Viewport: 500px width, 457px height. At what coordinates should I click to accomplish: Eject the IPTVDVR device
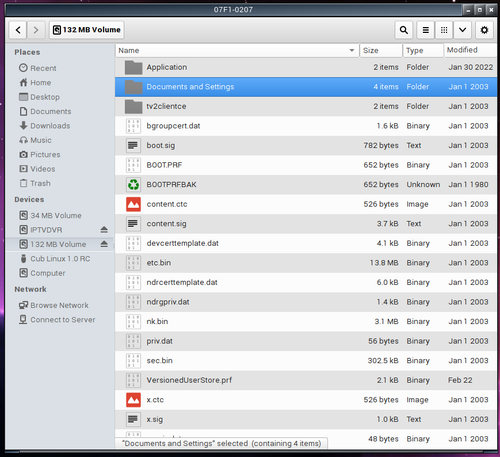click(104, 230)
